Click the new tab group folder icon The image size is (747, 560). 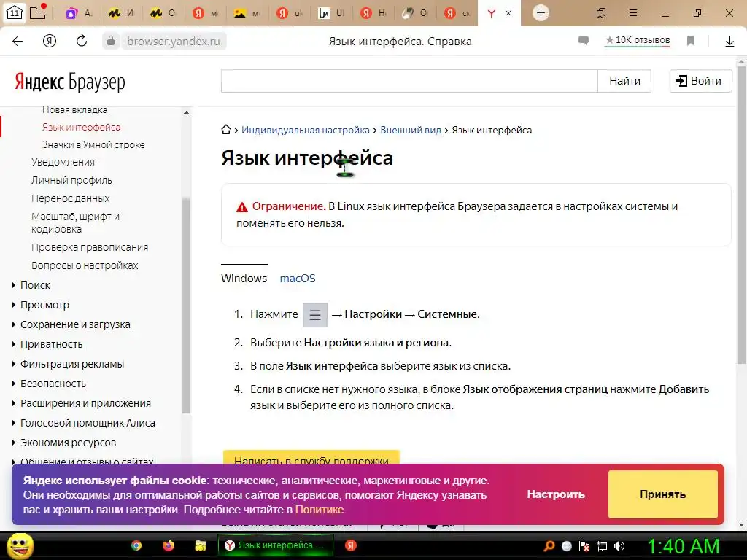38,12
